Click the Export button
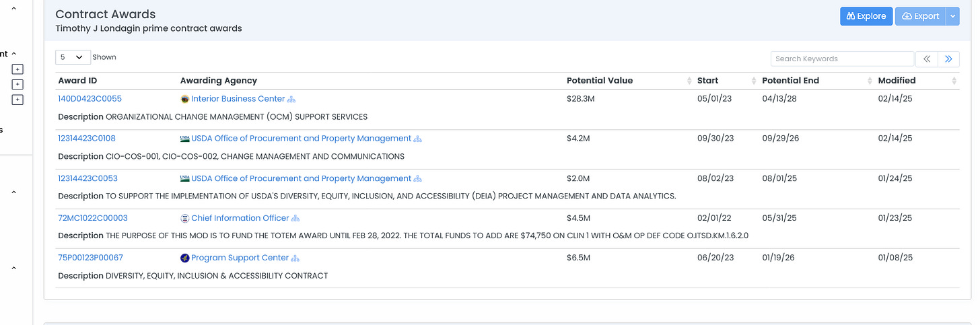Screen dimensions: 980x325 coord(920,16)
